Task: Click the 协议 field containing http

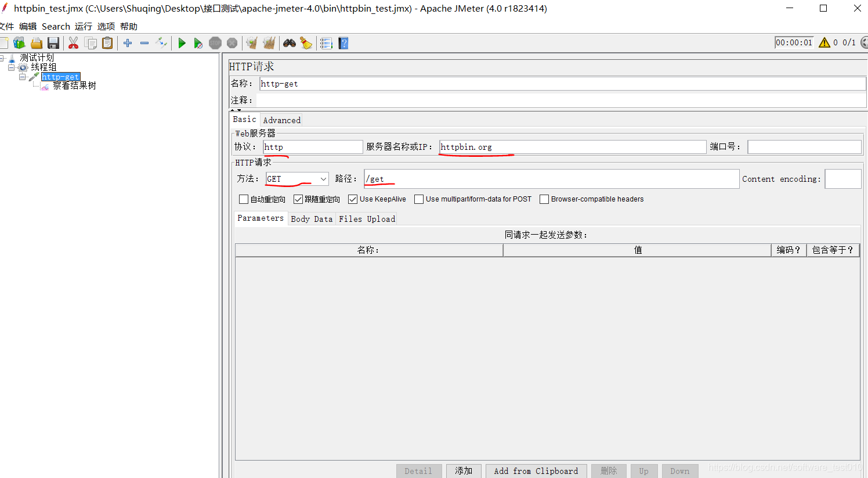Action: point(313,147)
